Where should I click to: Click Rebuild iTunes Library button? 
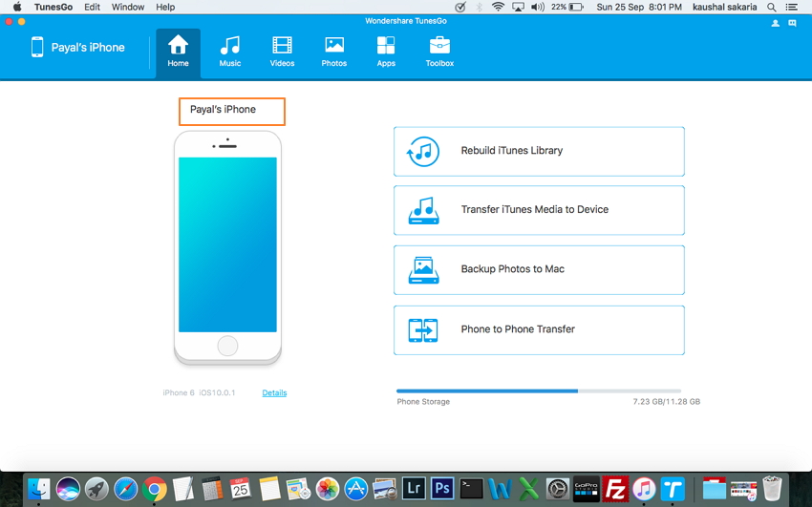[x=539, y=151]
